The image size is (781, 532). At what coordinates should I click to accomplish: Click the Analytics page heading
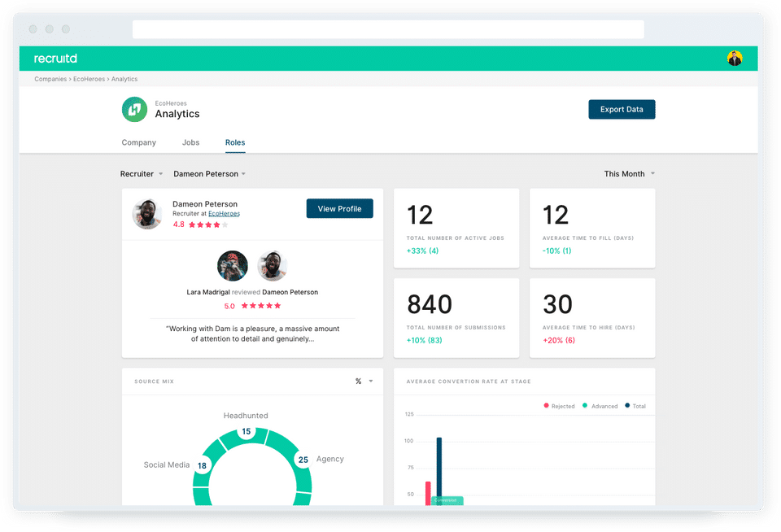[x=177, y=114]
